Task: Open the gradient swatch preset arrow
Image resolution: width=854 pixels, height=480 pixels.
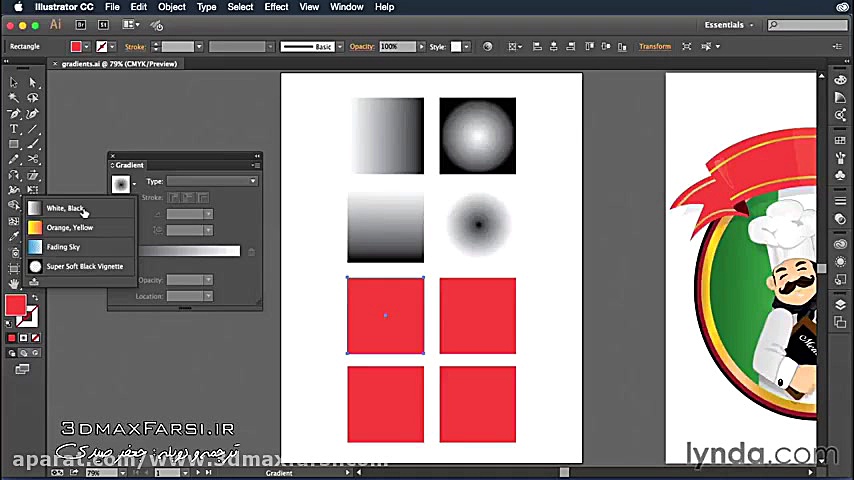Action: [134, 184]
